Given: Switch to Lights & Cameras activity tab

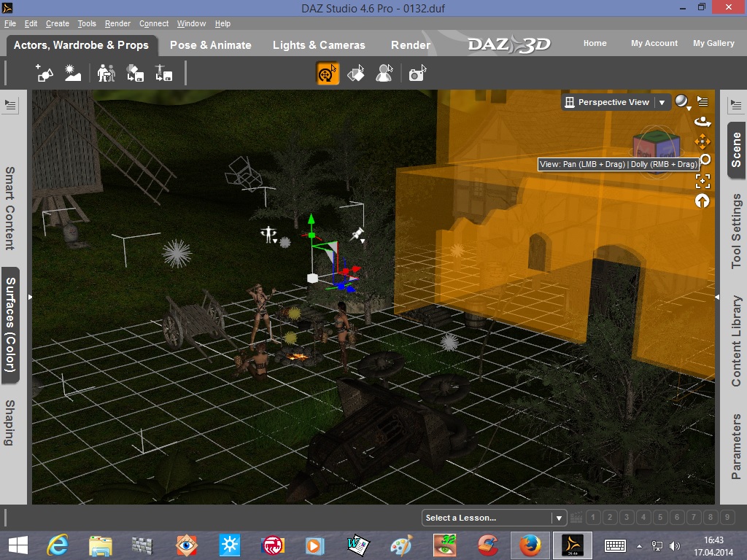Looking at the screenshot, I should tap(319, 45).
